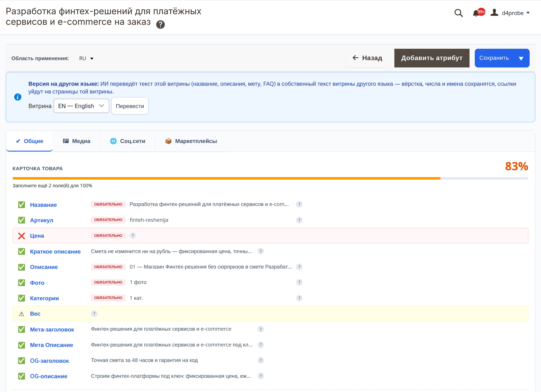Open the Цена field link
541x392 pixels.
[x=37, y=236]
